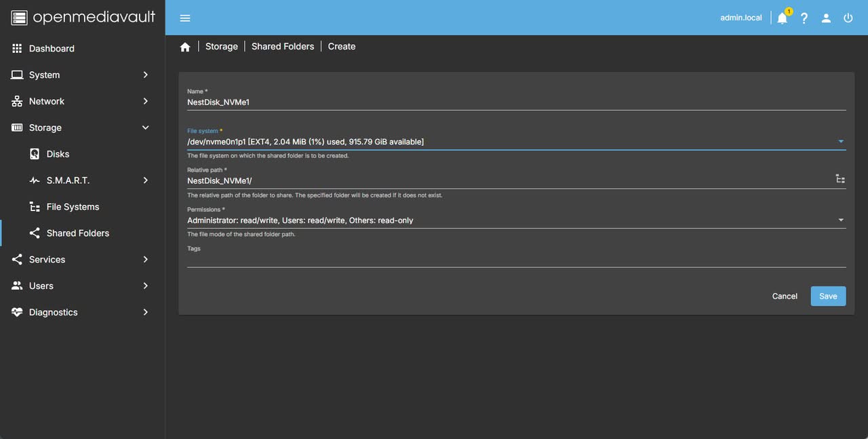Click into the Relative path field

click(509, 181)
